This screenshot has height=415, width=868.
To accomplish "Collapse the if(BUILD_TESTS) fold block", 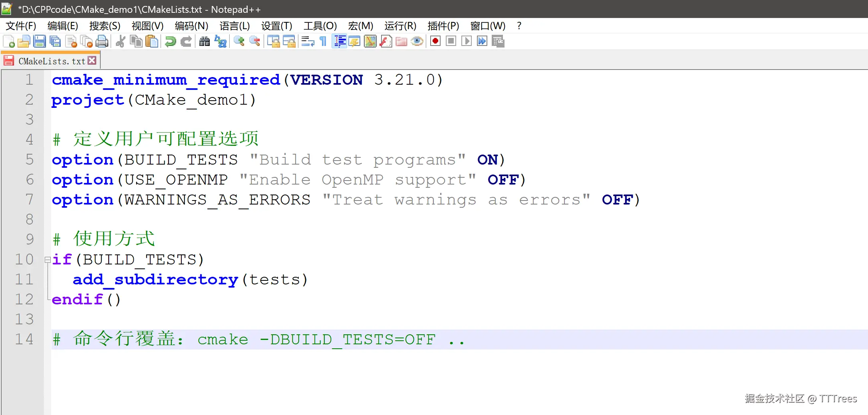I will point(48,260).
